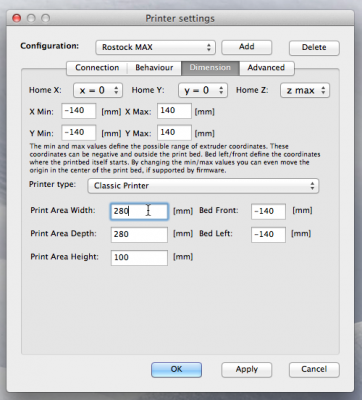Click the Print Area Height label
The image size is (362, 400).
pos(64,257)
